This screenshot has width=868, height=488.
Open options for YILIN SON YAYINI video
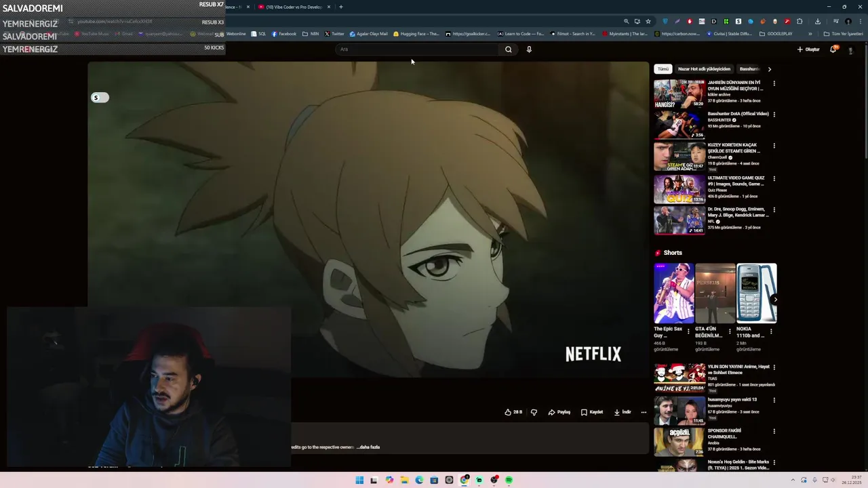774,367
